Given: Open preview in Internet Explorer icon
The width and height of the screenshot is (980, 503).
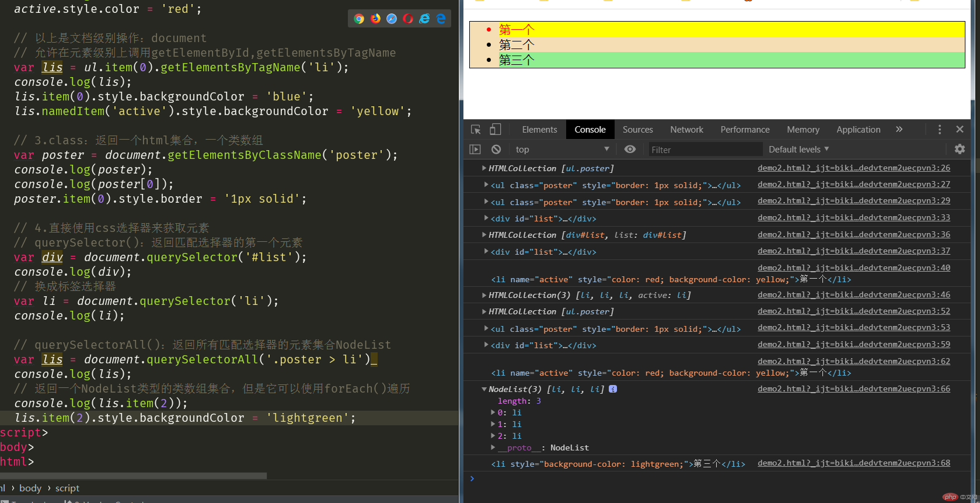Looking at the screenshot, I should 424,19.
